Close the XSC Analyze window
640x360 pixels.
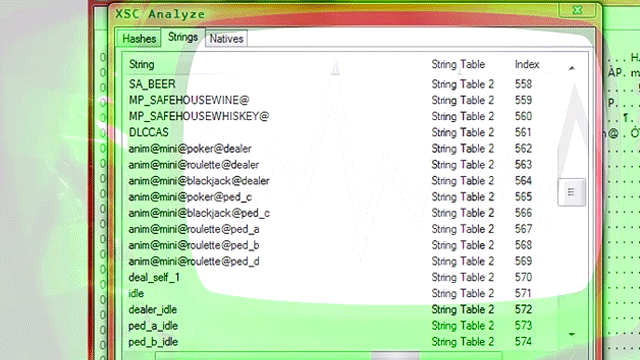point(577,10)
